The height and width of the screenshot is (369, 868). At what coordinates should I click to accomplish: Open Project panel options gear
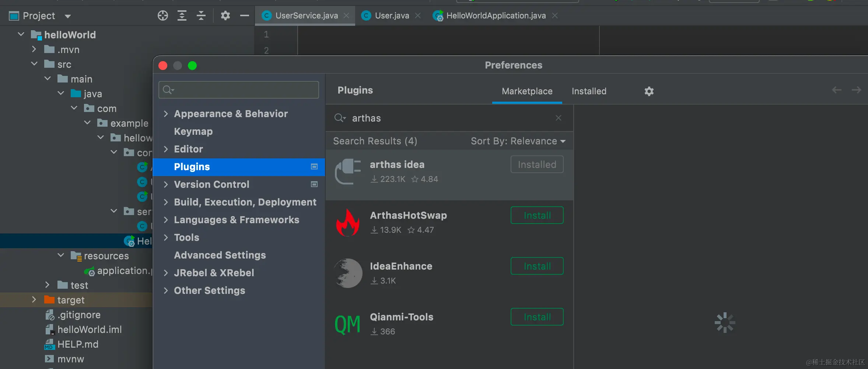coord(225,15)
